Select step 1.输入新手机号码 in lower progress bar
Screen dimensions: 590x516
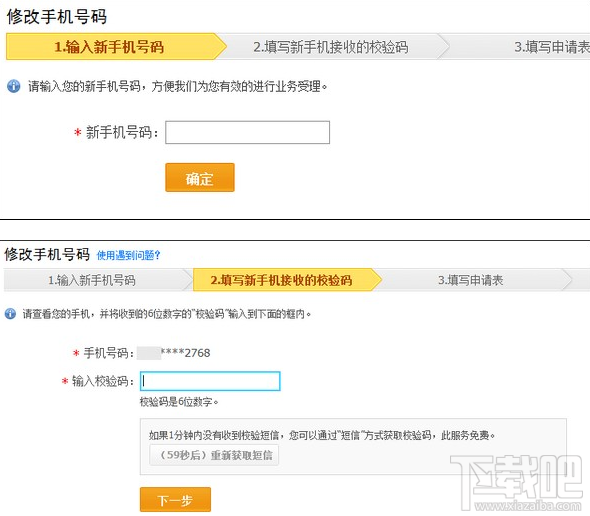click(x=92, y=280)
